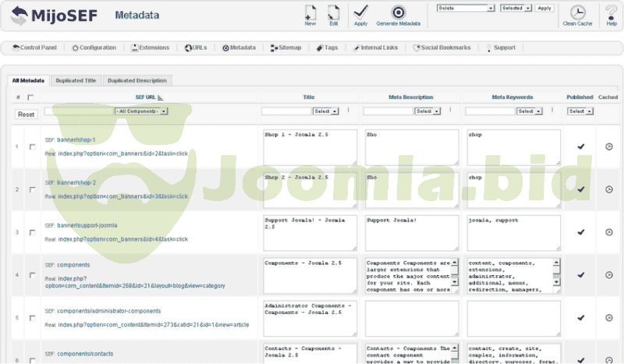The width and height of the screenshot is (624, 364).
Task: Click the New toolbar icon
Action: pos(310,12)
